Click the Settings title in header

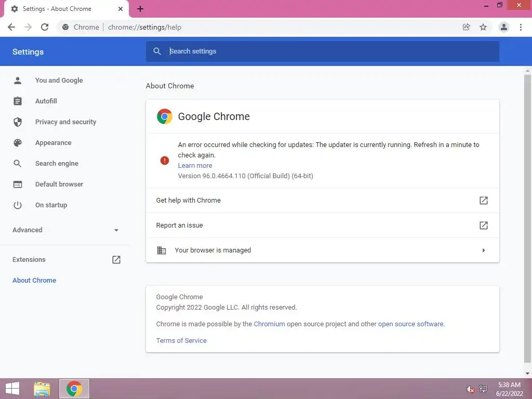click(28, 52)
